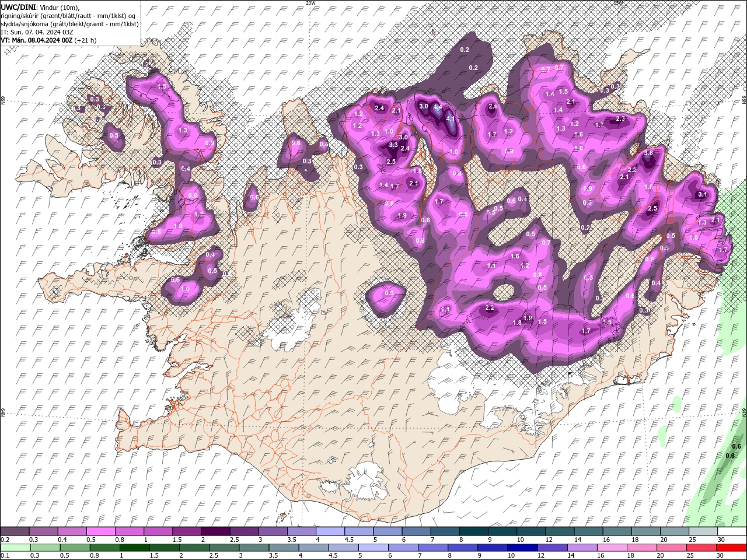Pick the bright red swatch ending the rain scale
This screenshot has width=747, height=560.
coord(732,547)
